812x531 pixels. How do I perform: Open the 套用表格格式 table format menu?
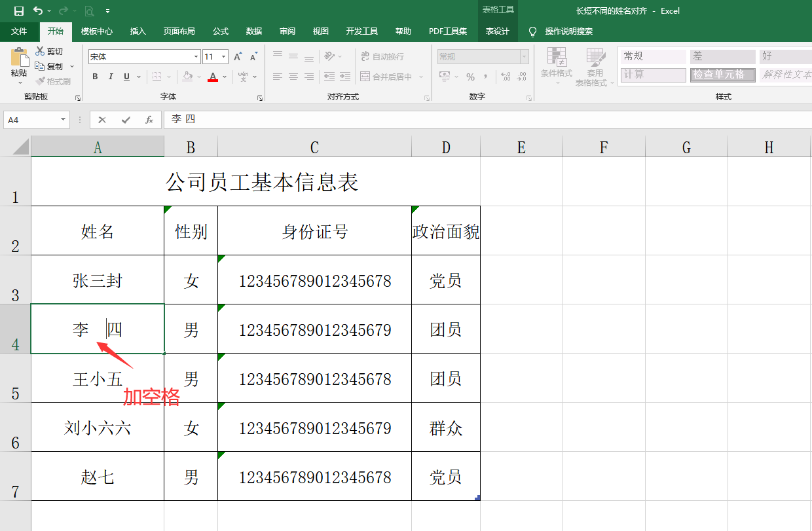(595, 66)
